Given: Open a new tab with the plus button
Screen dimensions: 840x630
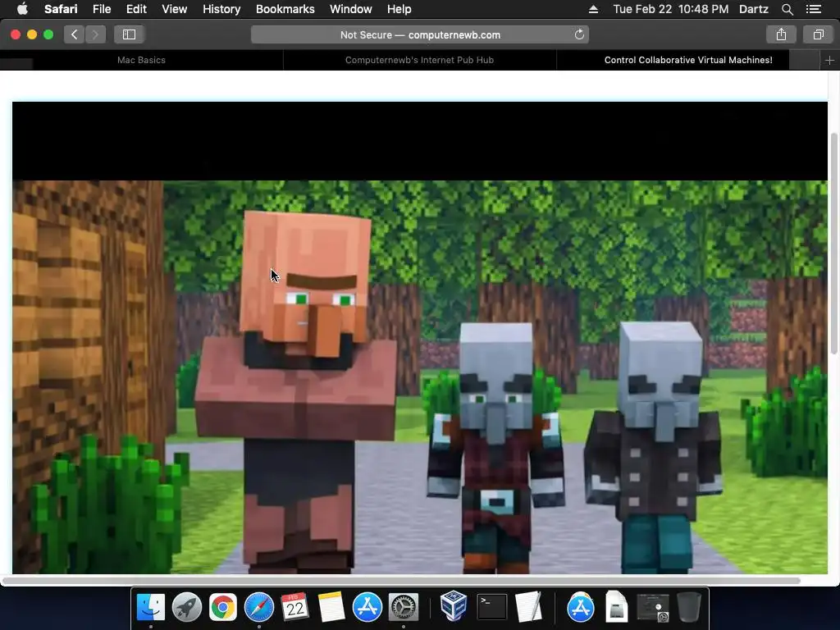Looking at the screenshot, I should (829, 61).
